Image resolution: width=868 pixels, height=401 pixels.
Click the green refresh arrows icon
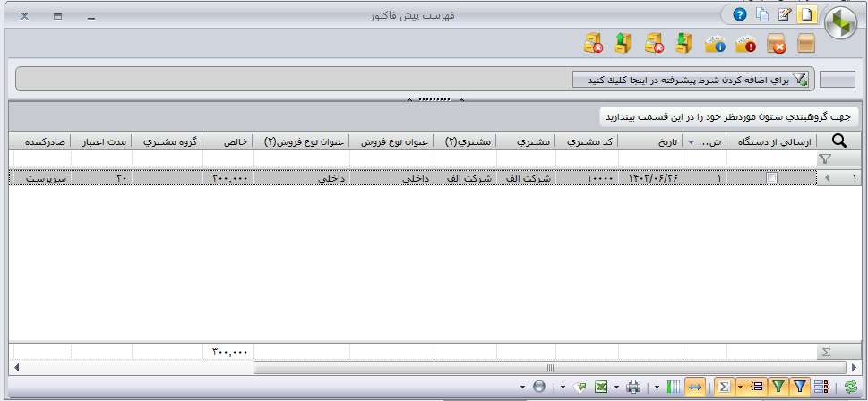coord(850,387)
